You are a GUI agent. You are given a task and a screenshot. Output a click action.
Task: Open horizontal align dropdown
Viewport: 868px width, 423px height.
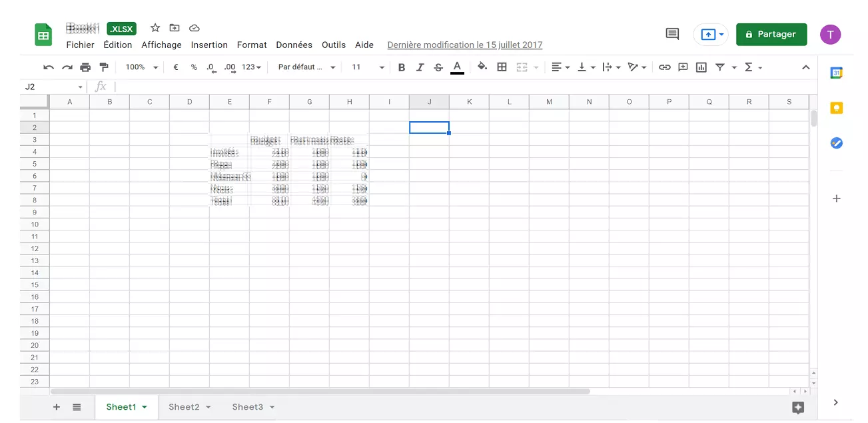coord(561,67)
